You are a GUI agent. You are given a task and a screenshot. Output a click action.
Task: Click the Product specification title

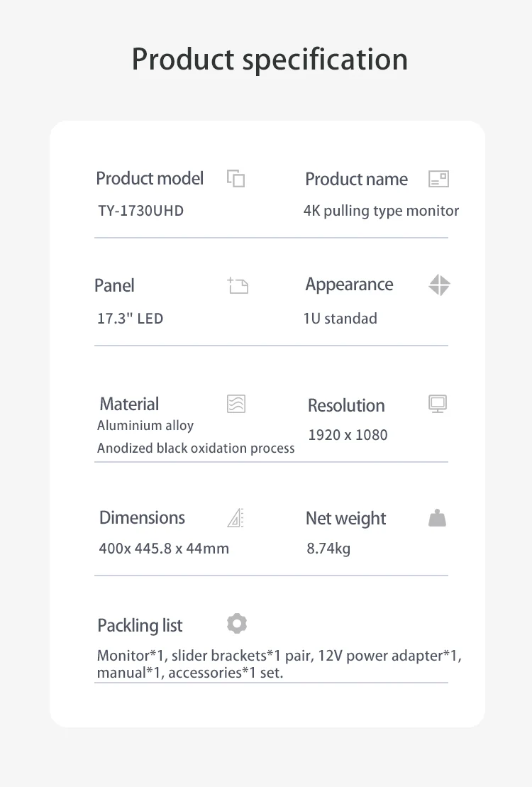coord(270,59)
